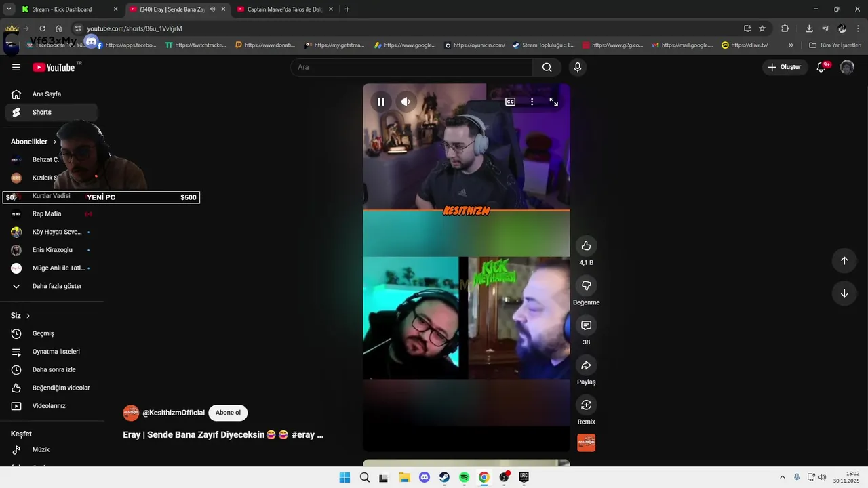This screenshot has height=488, width=868.
Task: Open the KesithizmOfficial channel avatar
Action: (131, 413)
